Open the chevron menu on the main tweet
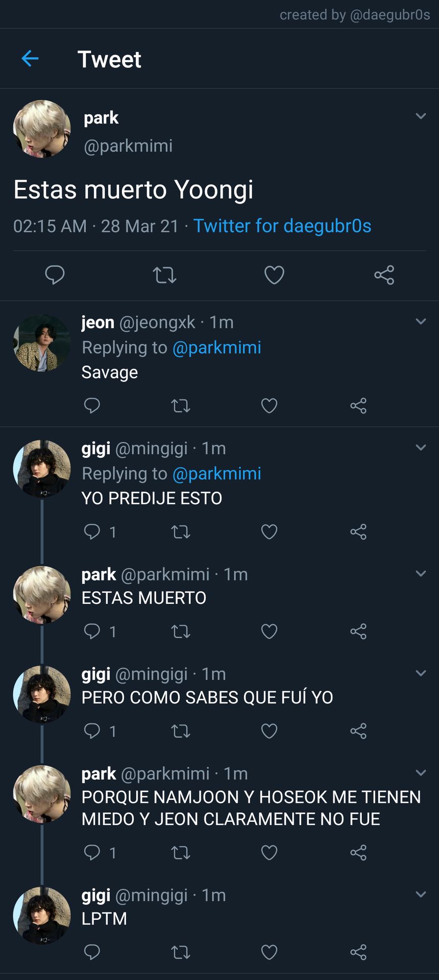Screen dimensions: 439x980 click(421, 116)
